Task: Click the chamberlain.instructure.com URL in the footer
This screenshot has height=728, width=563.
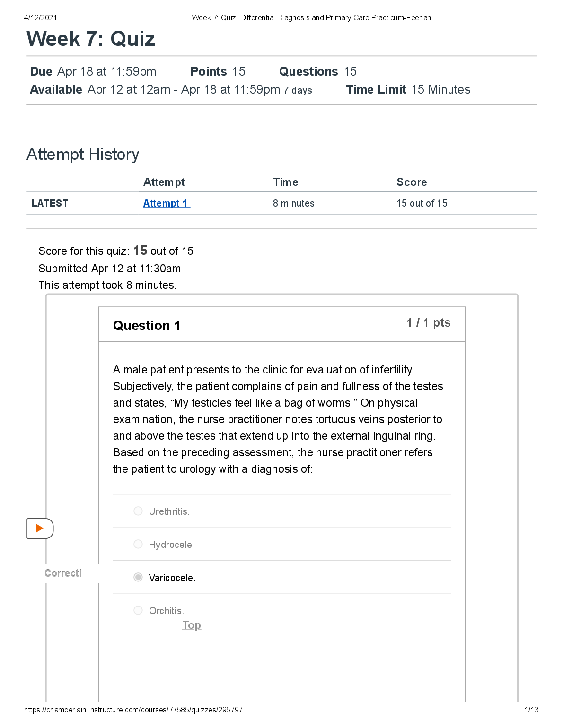Action: (133, 710)
